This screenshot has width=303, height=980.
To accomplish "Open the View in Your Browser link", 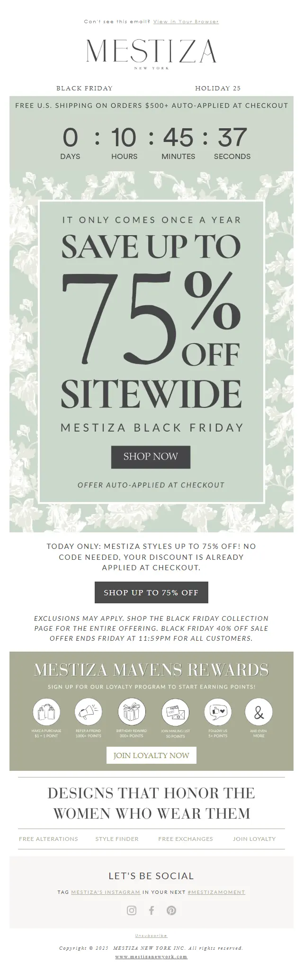I will point(186,21).
